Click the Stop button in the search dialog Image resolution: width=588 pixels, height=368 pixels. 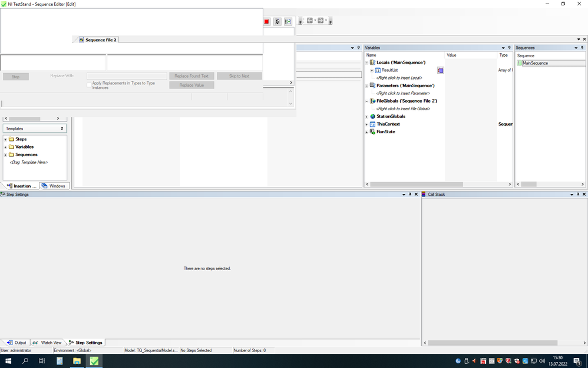point(15,75)
